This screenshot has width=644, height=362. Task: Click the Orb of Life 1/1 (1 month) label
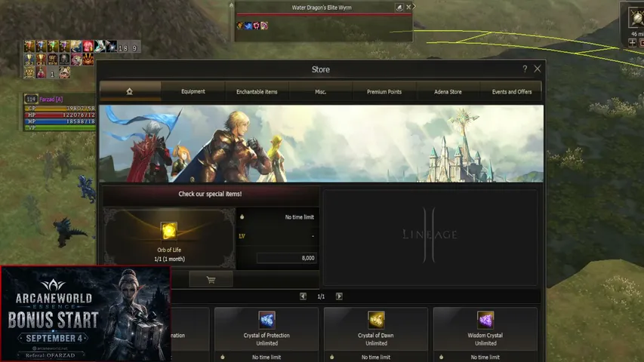click(x=169, y=259)
